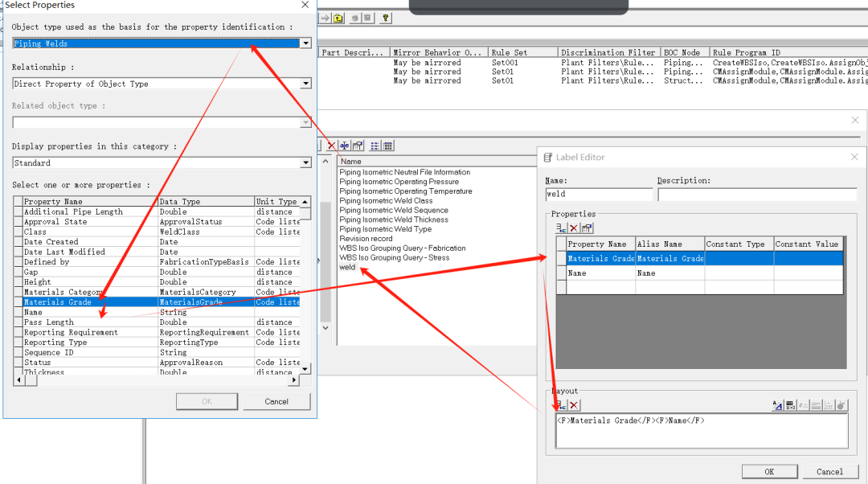
Task: Click red X delete icon in Properties section
Action: [574, 228]
